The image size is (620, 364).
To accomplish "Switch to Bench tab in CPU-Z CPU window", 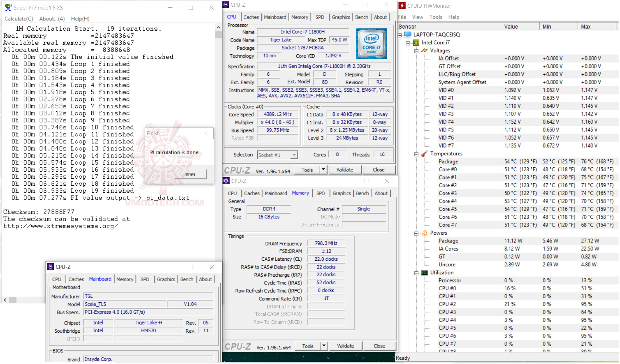I will tap(361, 17).
